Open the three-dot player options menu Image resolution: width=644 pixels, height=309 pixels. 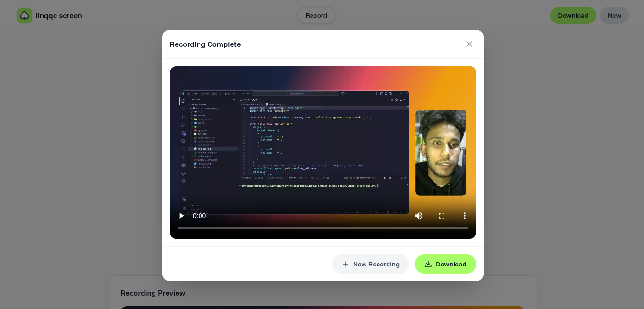465,216
